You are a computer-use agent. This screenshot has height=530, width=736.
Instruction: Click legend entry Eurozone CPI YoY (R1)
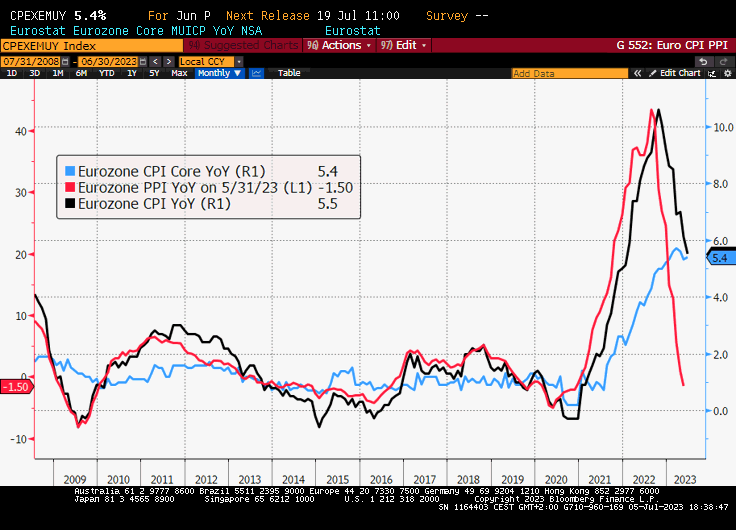coord(154,203)
